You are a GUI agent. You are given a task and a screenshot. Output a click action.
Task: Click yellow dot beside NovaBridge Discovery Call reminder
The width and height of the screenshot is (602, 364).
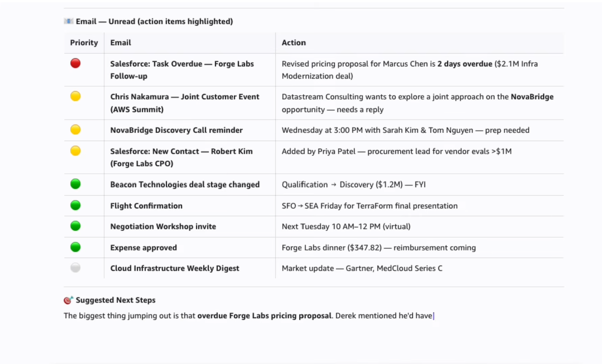75,130
